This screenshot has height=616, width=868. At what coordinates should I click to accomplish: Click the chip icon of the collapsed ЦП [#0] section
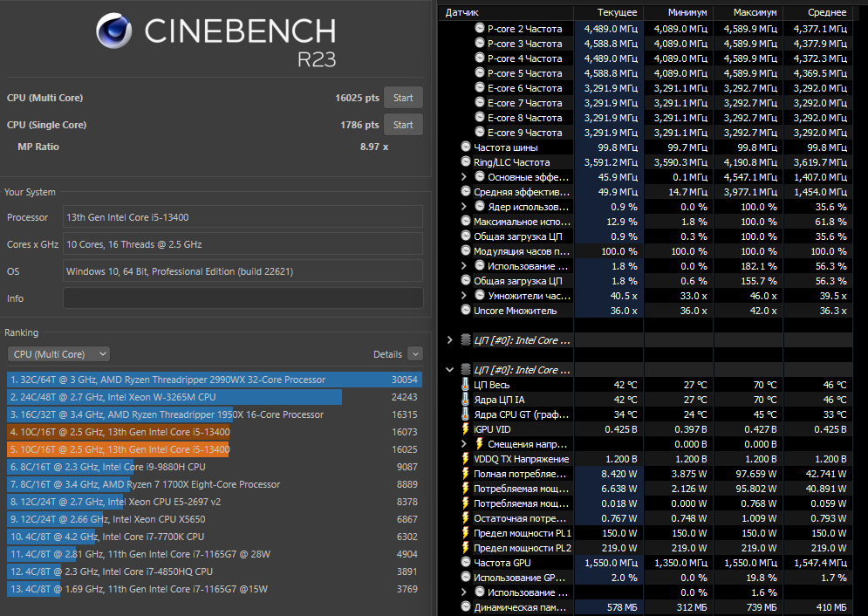coord(466,339)
